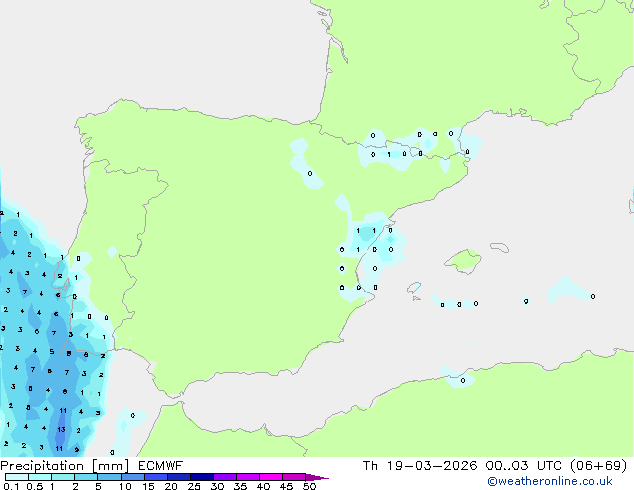The width and height of the screenshot is (634, 490).
Task: Click the Ibiza island on the map
Action: click(414, 288)
